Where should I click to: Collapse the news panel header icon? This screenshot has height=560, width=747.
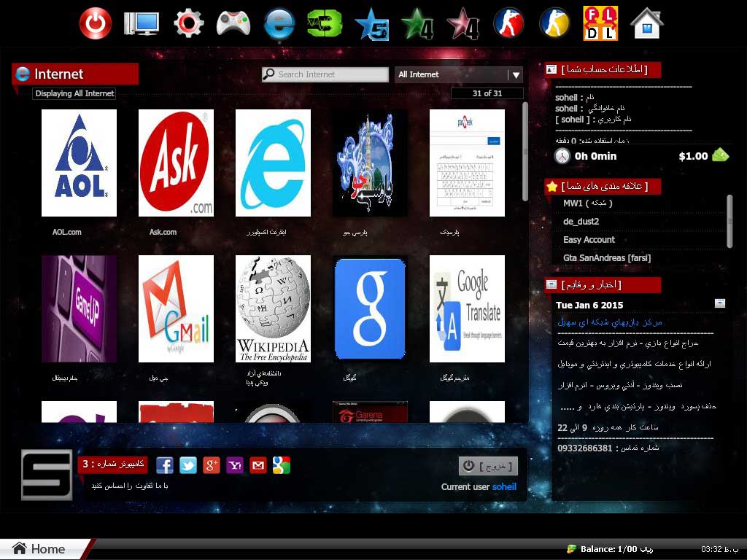tap(551, 284)
